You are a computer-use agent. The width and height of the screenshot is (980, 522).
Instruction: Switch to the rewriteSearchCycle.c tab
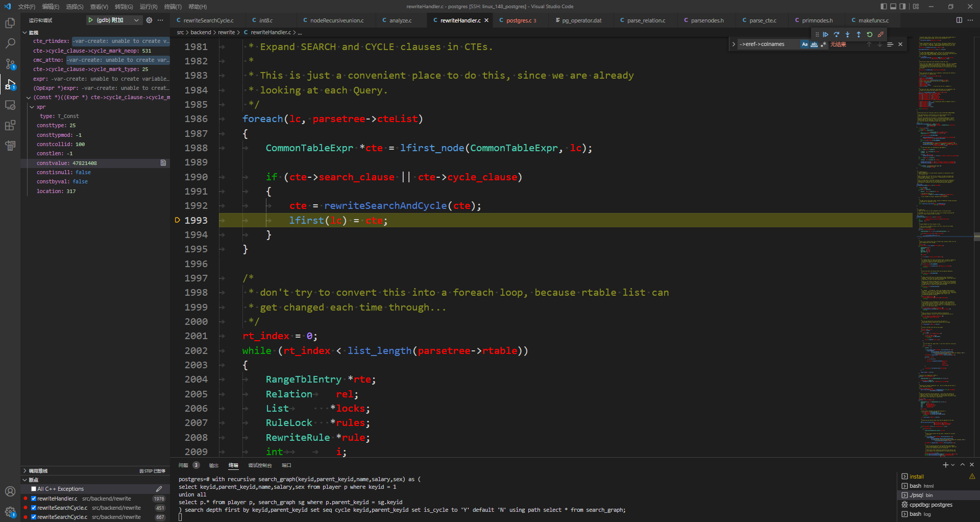208,20
